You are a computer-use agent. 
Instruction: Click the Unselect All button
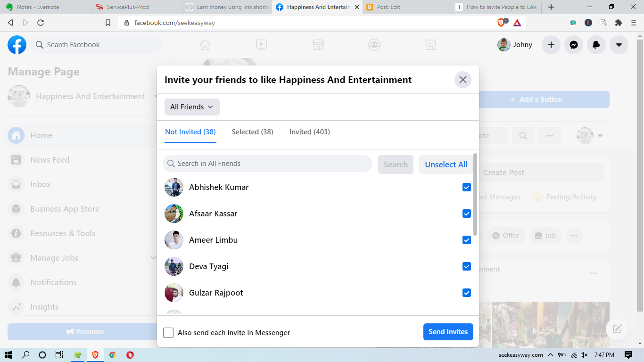[446, 165]
